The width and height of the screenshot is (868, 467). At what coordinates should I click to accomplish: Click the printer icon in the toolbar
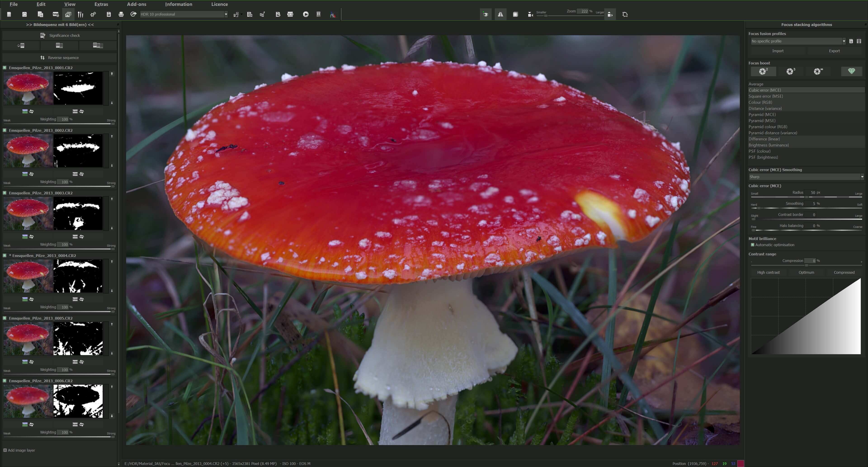(121, 14)
